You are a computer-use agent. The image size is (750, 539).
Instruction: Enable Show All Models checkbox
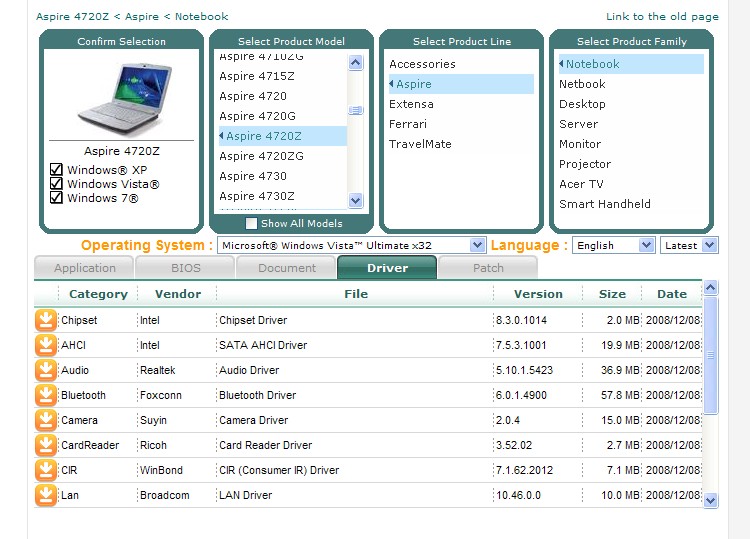point(251,223)
